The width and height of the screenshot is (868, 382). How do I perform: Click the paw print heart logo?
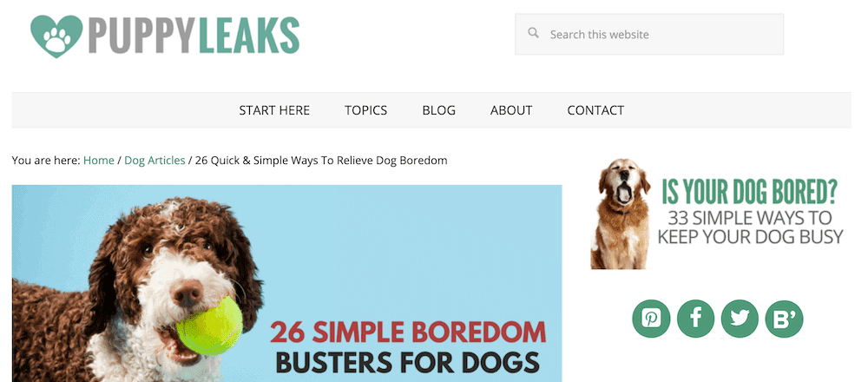[x=56, y=36]
